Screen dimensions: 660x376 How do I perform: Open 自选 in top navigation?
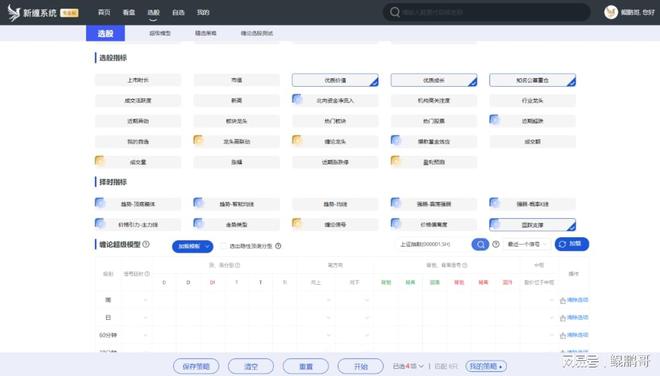[x=178, y=12]
